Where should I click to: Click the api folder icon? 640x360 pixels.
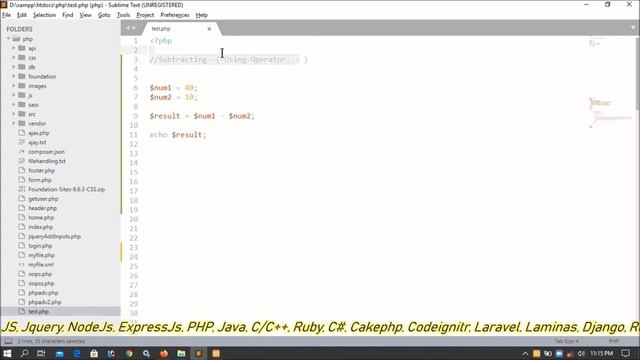pos(22,48)
